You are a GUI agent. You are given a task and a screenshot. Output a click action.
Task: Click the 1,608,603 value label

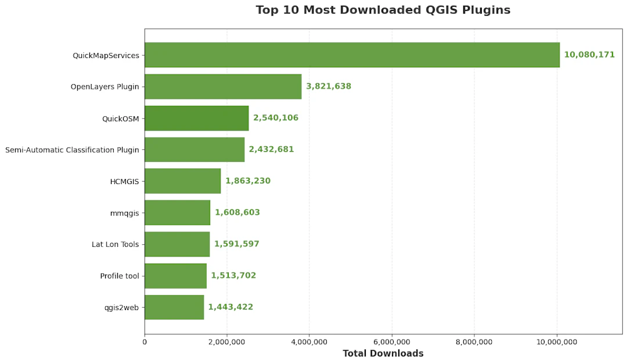coord(237,212)
